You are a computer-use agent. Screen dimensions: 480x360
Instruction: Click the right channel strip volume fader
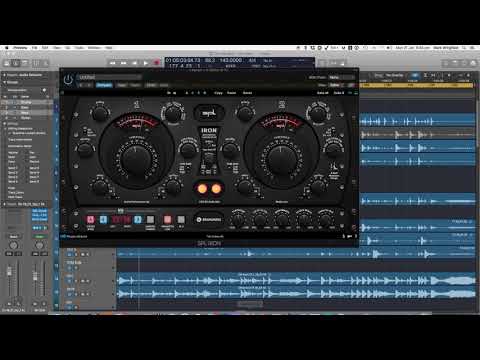click(35, 276)
